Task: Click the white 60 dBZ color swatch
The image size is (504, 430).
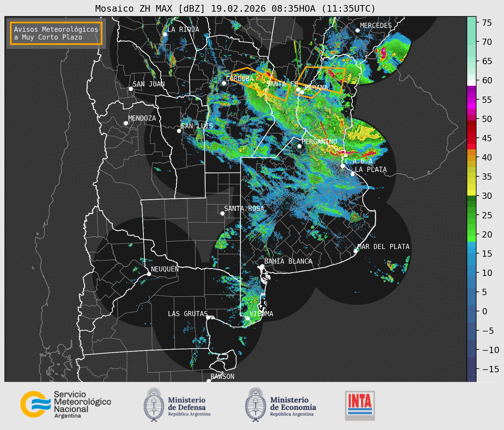Action: point(471,83)
